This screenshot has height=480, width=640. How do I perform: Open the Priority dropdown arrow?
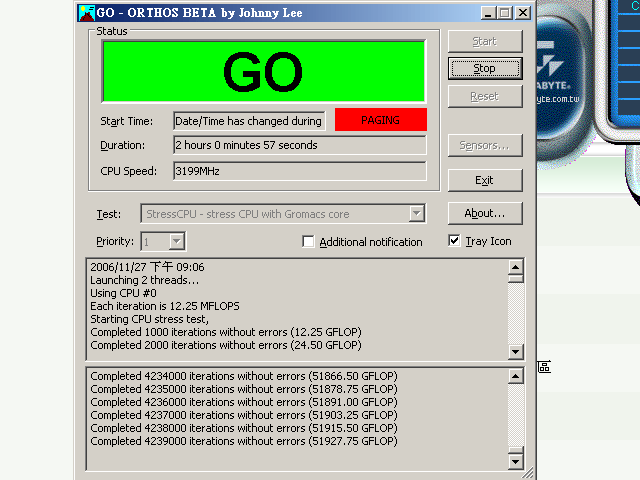tap(176, 242)
